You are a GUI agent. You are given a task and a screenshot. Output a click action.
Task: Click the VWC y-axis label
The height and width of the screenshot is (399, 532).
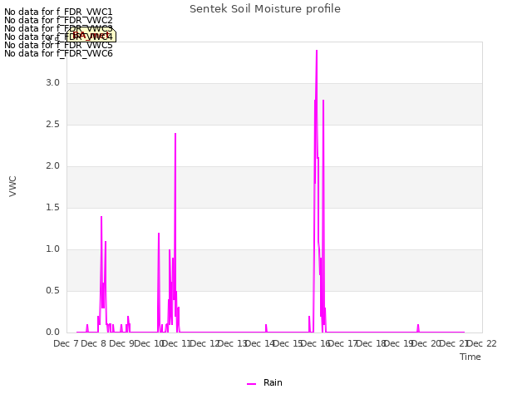12,186
